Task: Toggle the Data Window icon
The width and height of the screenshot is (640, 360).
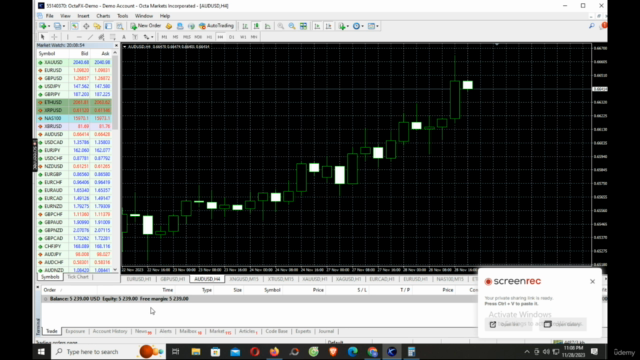Action: tap(86, 26)
